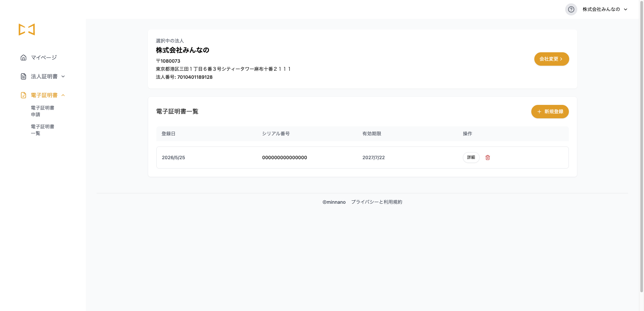The image size is (644, 311).
Task: Open help via the question mark icon
Action: click(571, 9)
